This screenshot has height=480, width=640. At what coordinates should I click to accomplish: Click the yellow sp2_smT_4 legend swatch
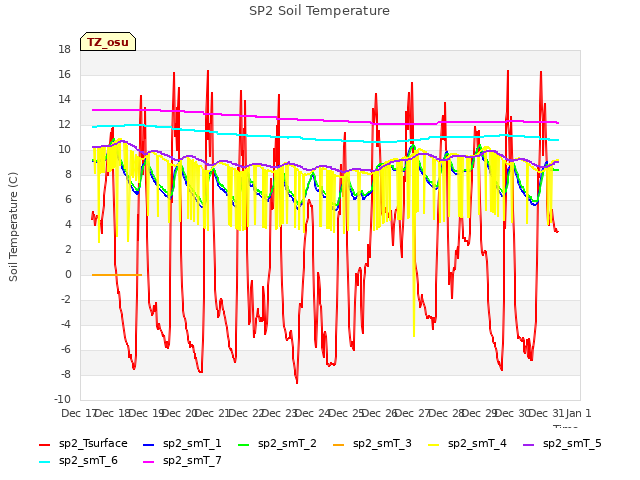pos(433,444)
